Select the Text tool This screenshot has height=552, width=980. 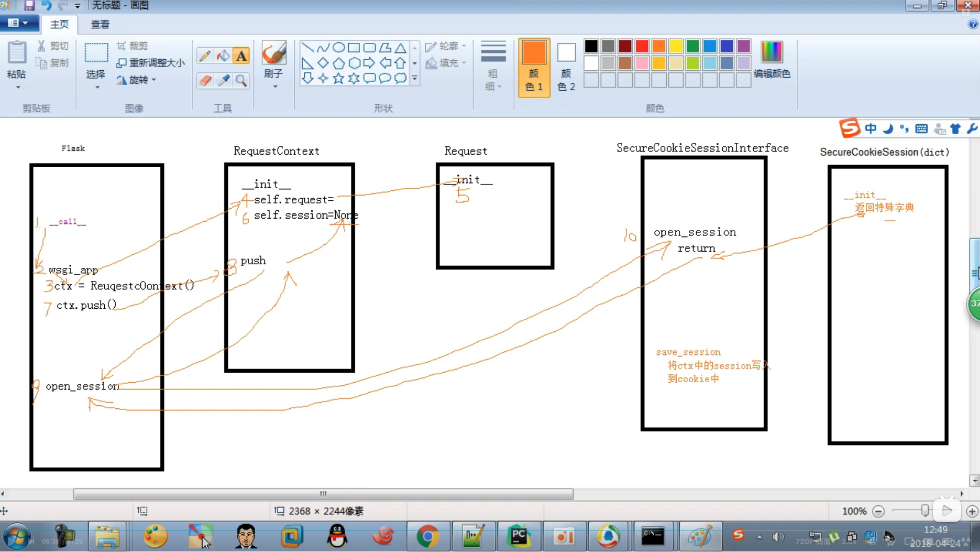point(241,56)
